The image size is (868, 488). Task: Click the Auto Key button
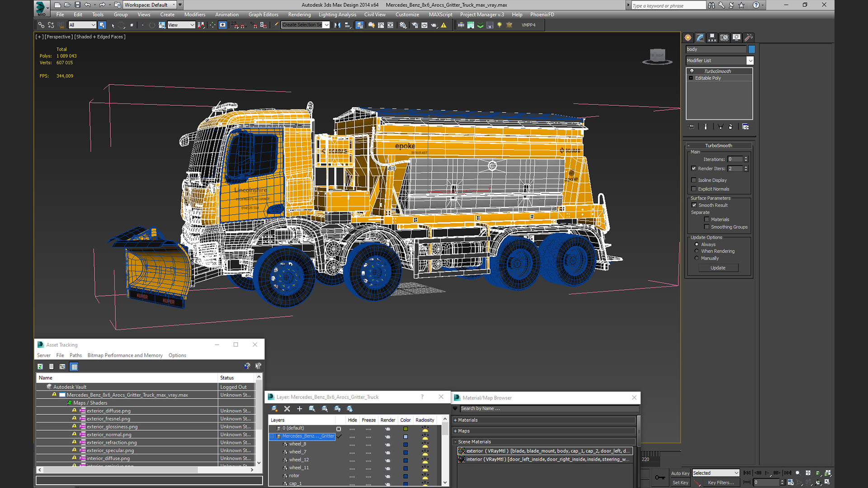(680, 473)
